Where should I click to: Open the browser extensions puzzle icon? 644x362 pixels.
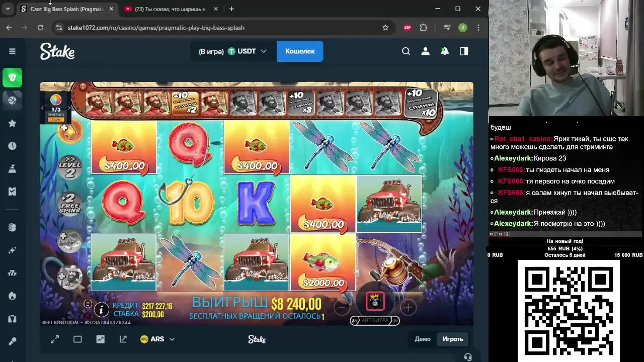pos(424,28)
